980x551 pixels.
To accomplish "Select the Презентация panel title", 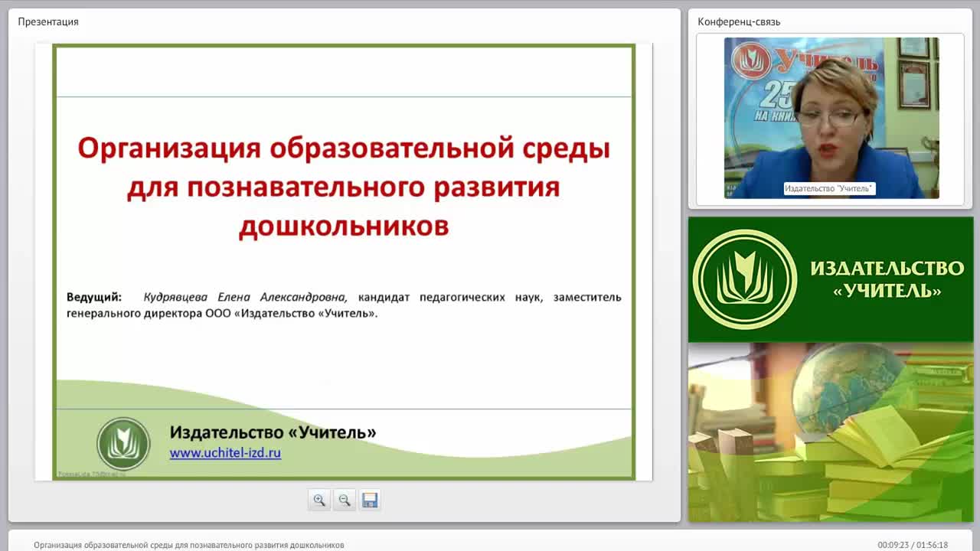I will coord(48,21).
